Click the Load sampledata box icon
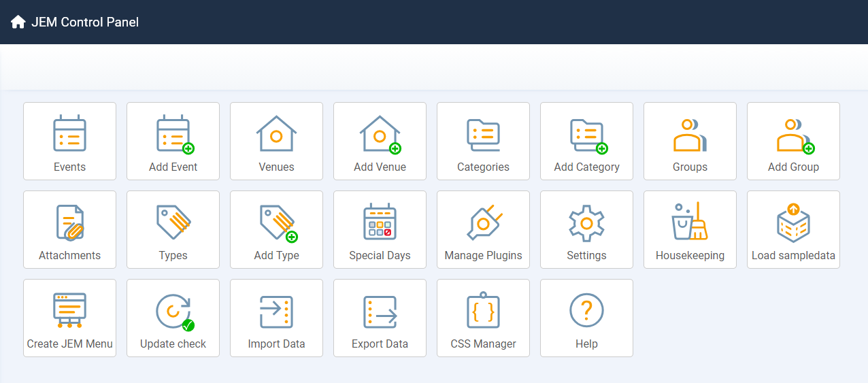868x383 pixels. pyautogui.click(x=793, y=222)
